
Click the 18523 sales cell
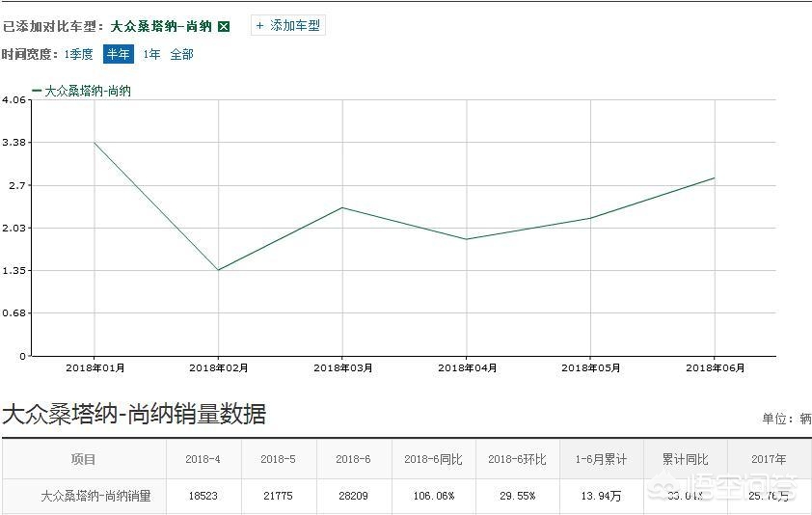click(x=203, y=496)
